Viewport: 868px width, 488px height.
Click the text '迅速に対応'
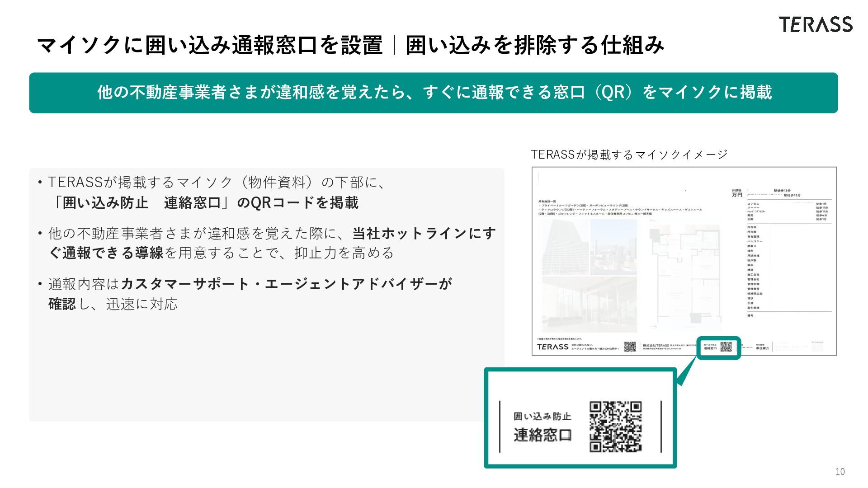(x=142, y=304)
